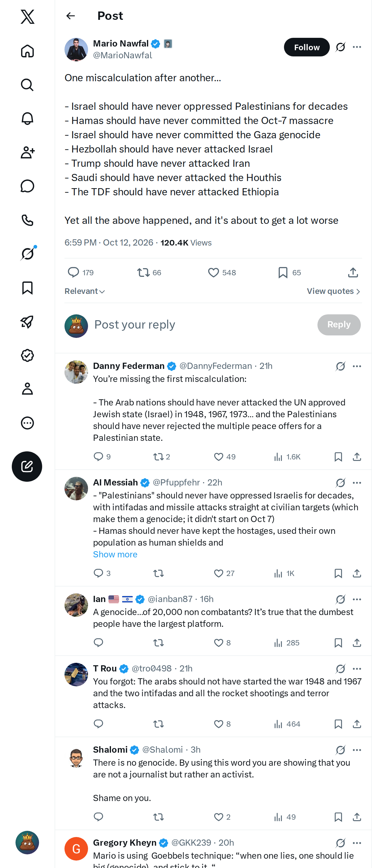Open Profile from the sidebar
The image size is (372, 868).
[27, 388]
